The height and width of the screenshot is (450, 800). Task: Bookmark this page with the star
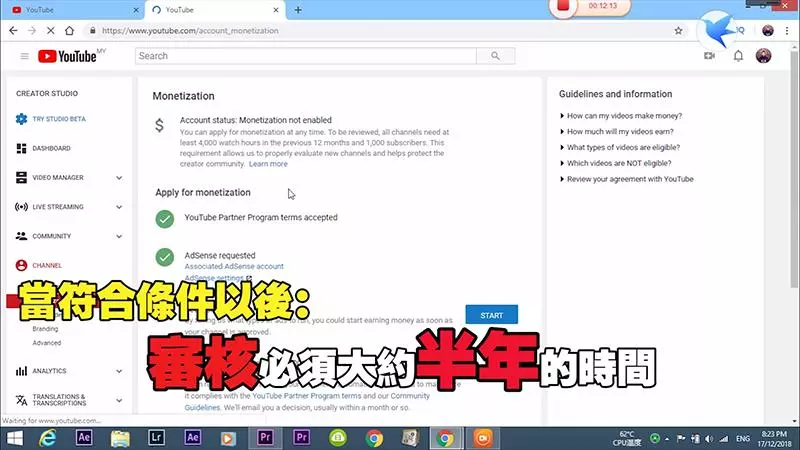point(679,31)
